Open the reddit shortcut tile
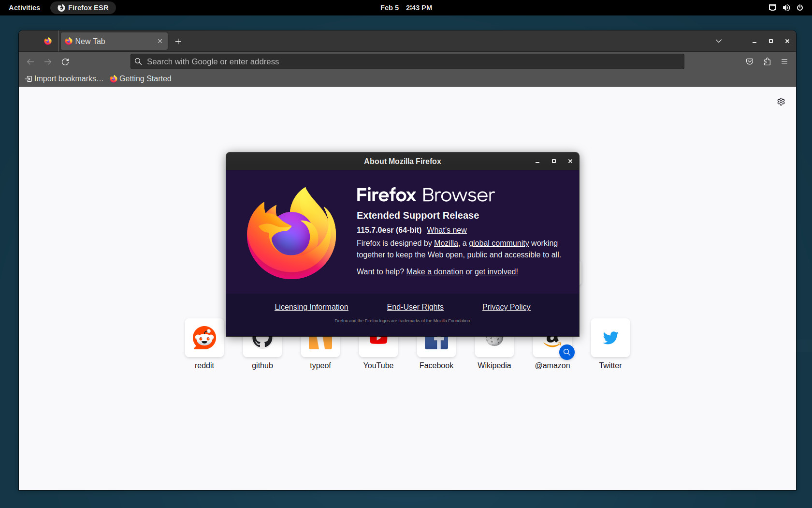The width and height of the screenshot is (812, 508). (x=204, y=344)
